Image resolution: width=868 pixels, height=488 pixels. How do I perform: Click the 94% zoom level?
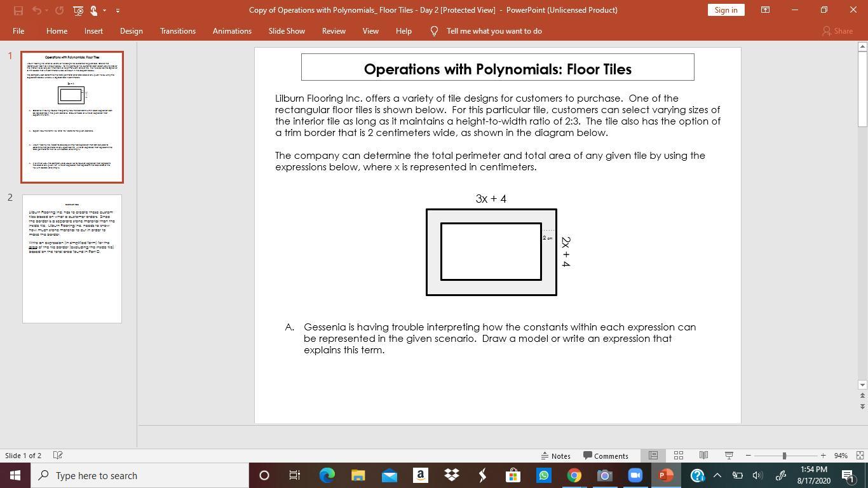coord(841,456)
